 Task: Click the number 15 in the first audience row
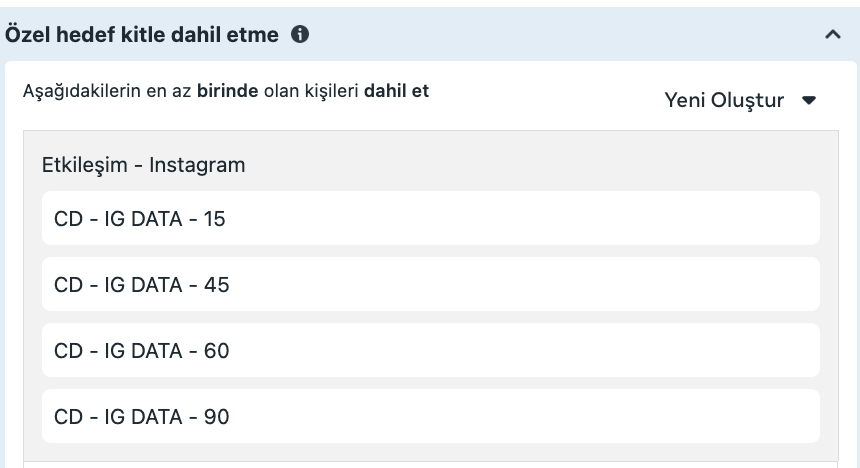point(214,218)
